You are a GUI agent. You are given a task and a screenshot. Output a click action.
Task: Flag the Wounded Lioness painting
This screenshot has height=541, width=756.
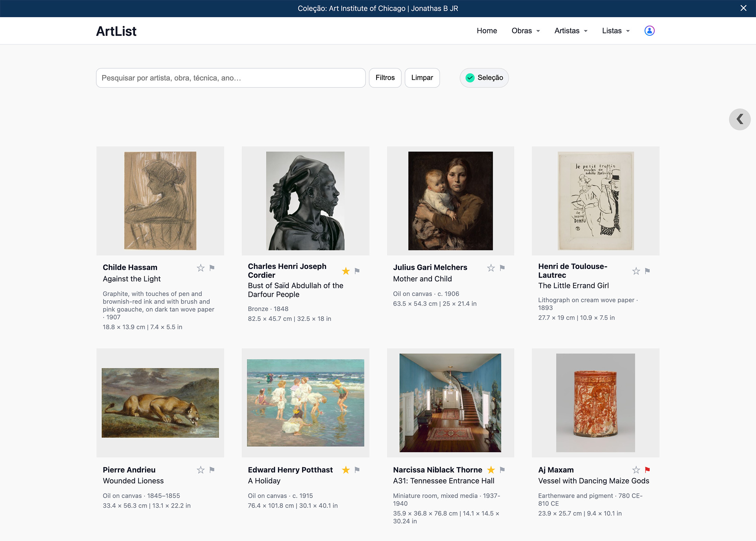[212, 470]
